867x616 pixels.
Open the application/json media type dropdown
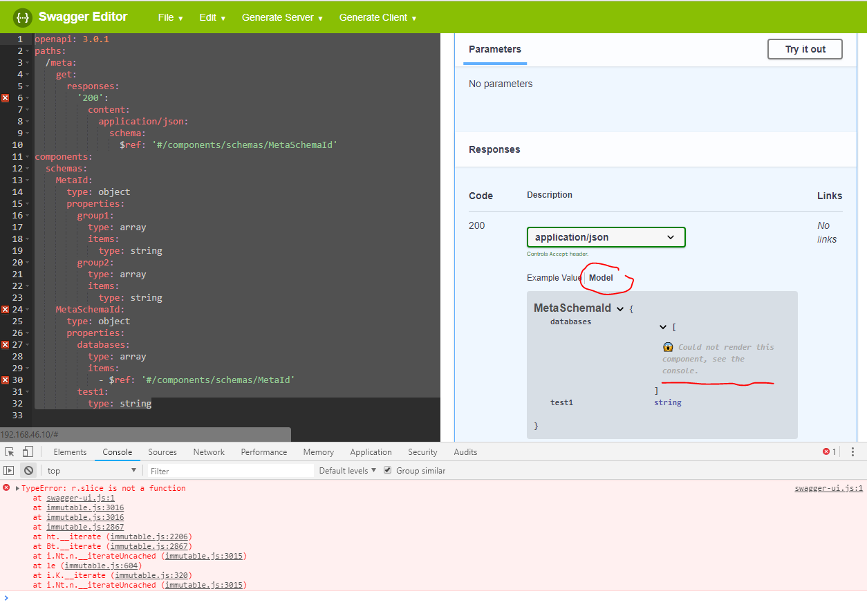click(x=606, y=236)
